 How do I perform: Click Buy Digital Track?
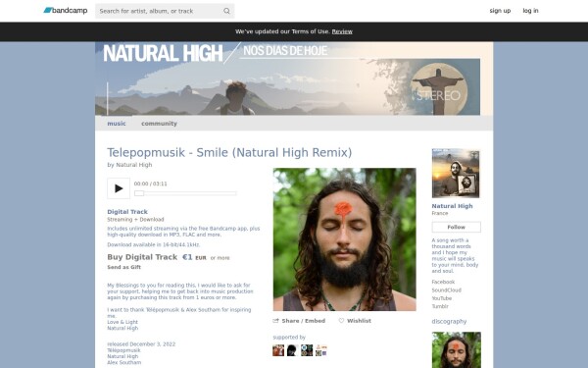tap(142, 257)
